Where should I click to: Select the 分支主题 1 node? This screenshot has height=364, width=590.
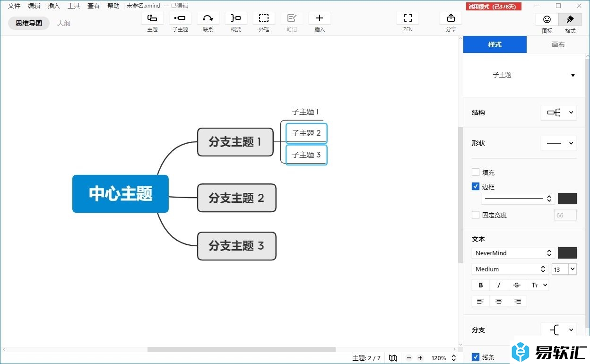point(235,142)
